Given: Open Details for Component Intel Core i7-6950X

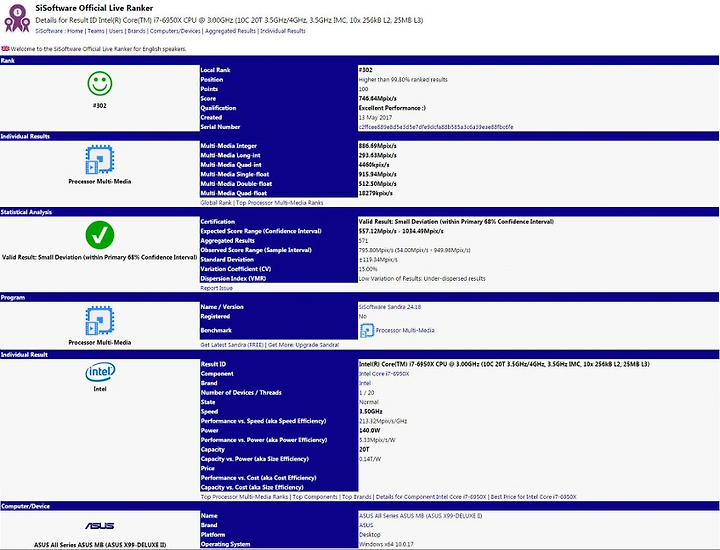Looking at the screenshot, I should pyautogui.click(x=431, y=497).
